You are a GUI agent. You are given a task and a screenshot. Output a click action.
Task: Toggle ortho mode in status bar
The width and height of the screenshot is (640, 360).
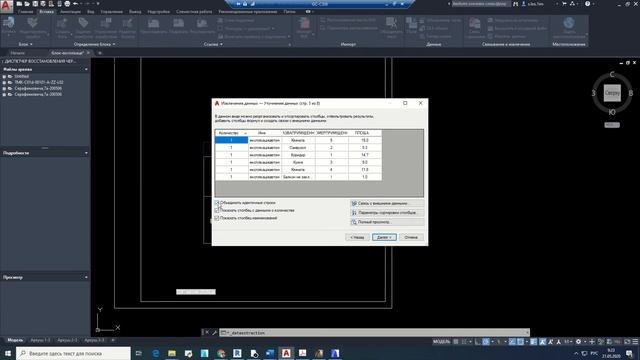pyautogui.click(x=478, y=342)
